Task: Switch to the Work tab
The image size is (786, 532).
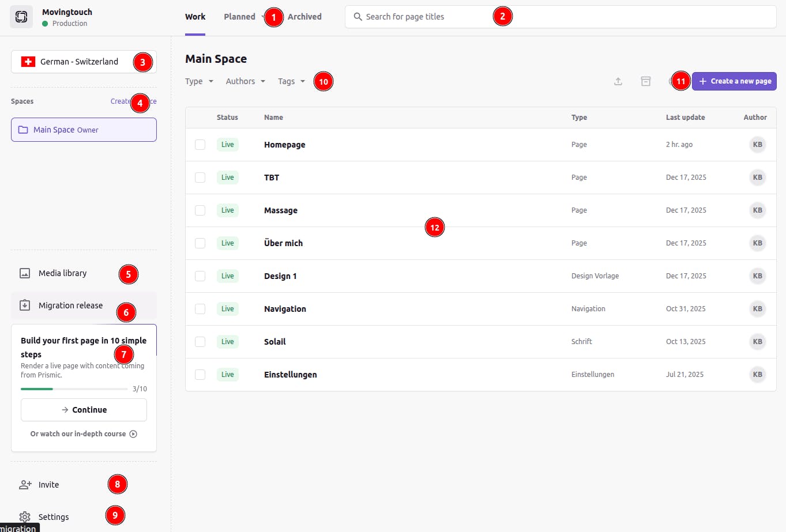Action: pyautogui.click(x=195, y=17)
